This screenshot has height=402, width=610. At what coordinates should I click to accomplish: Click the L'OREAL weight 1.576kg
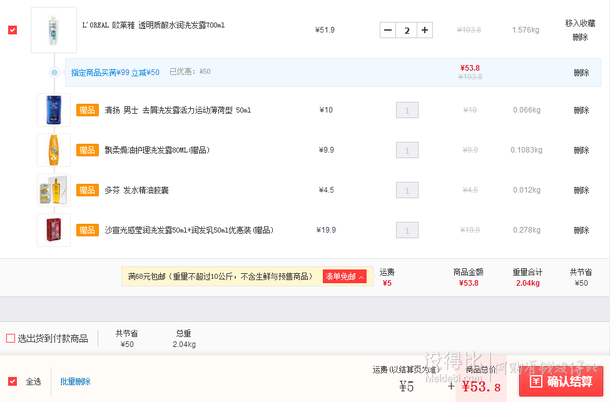click(526, 30)
